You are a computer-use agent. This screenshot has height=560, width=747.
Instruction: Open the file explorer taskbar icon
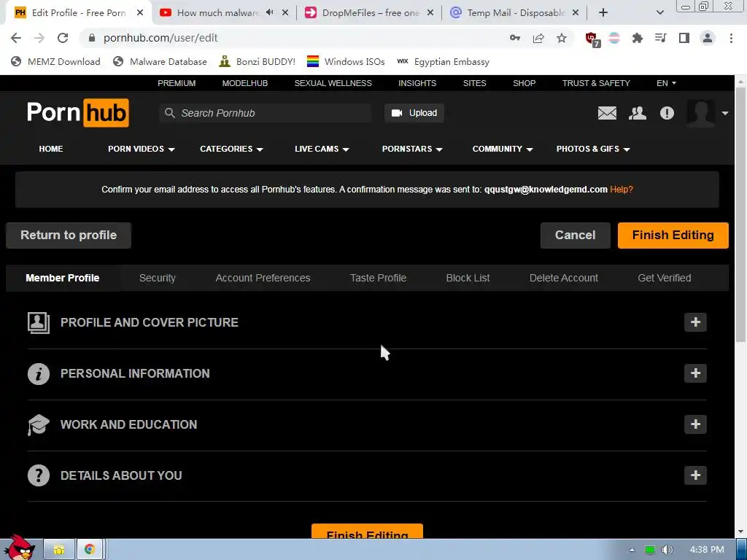(x=58, y=550)
